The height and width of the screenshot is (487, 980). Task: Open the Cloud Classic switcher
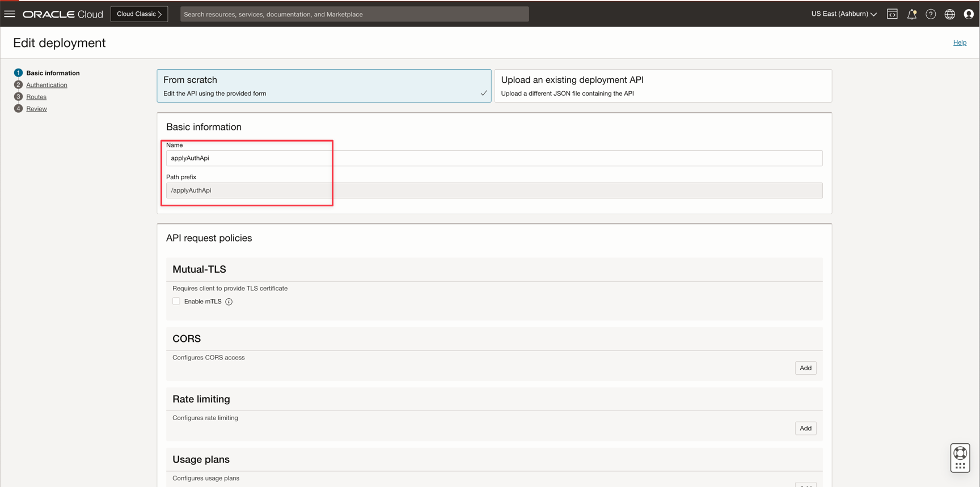(x=139, y=14)
